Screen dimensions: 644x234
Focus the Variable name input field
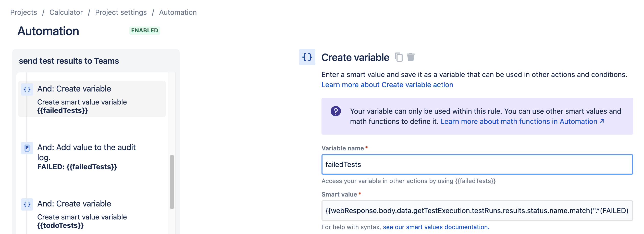pyautogui.click(x=477, y=164)
